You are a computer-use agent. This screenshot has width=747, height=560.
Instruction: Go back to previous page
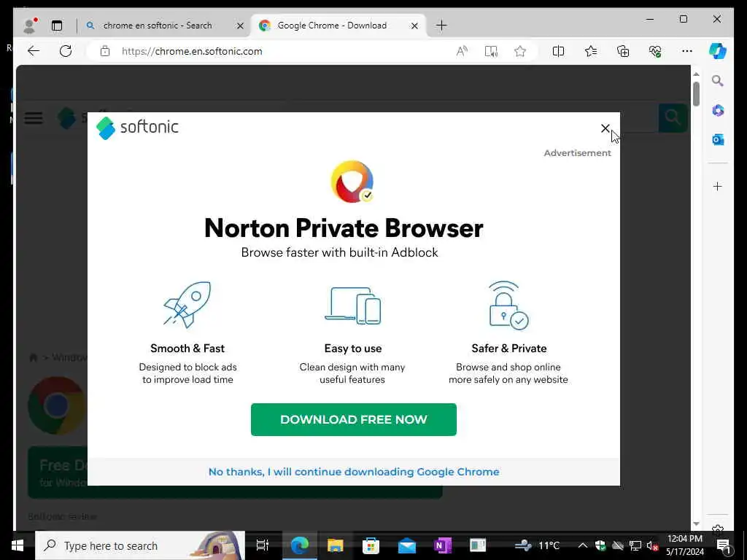(x=34, y=51)
